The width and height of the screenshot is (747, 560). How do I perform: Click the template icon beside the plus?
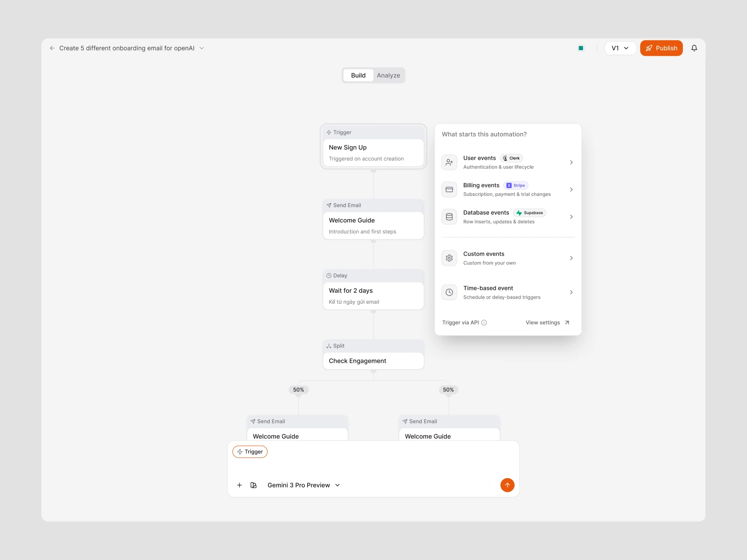point(254,485)
